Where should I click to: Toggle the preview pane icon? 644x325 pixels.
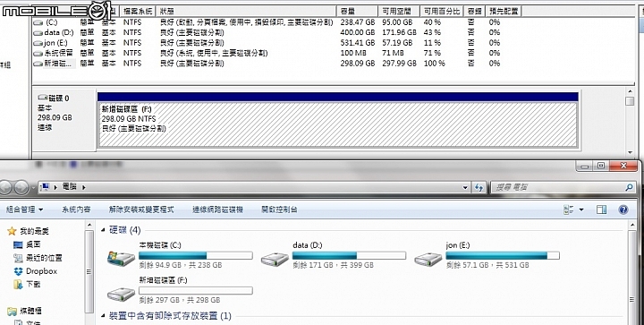[601, 210]
